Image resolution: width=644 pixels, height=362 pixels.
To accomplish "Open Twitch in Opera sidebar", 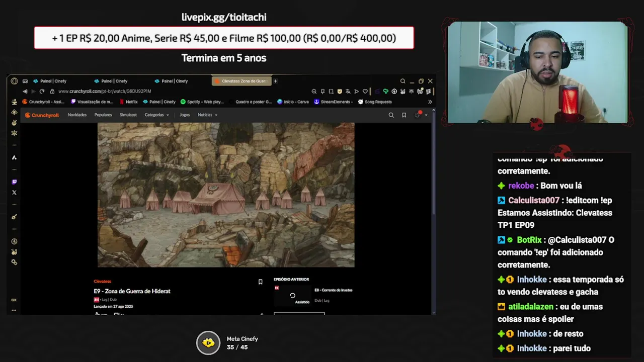I will click(14, 182).
